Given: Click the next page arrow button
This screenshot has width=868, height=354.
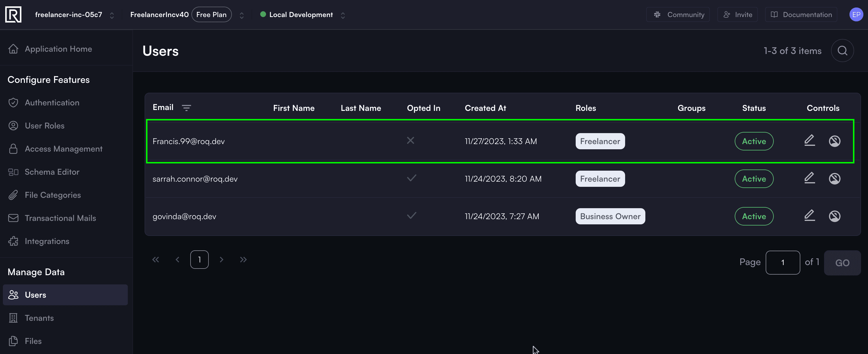Looking at the screenshot, I should [x=221, y=259].
